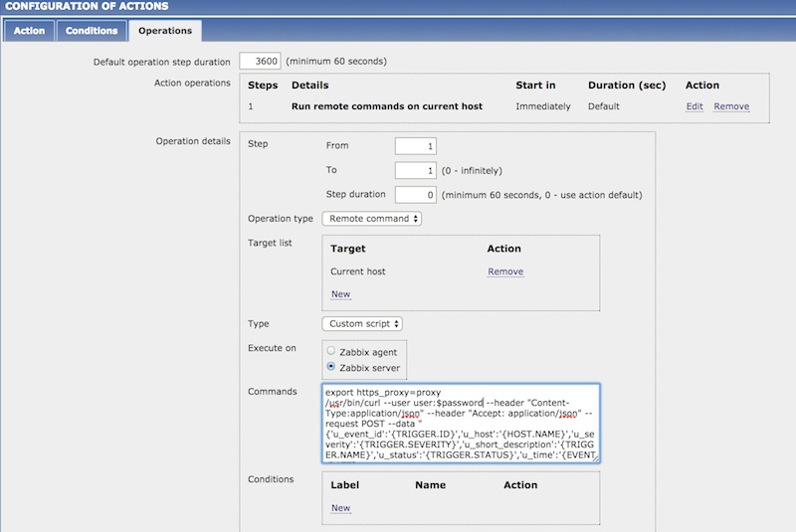This screenshot has width=796, height=532.
Task: Edit the remote commands operation step
Action: coord(694,106)
